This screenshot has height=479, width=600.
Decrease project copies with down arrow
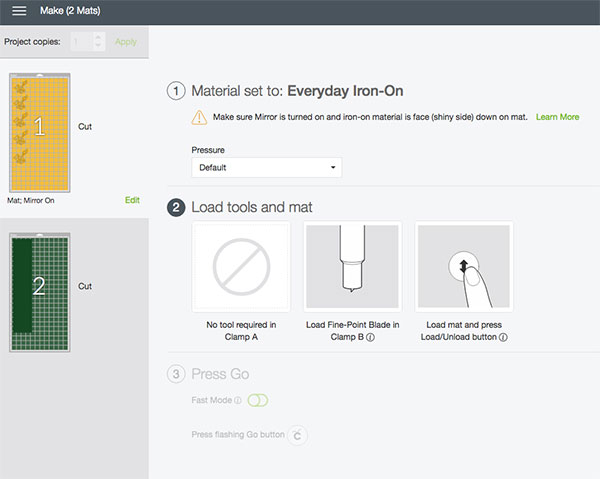[98, 46]
